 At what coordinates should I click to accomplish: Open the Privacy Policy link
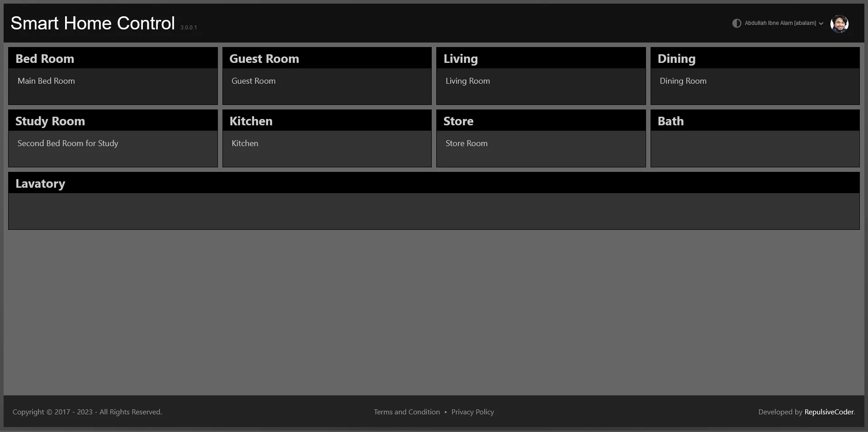click(472, 412)
